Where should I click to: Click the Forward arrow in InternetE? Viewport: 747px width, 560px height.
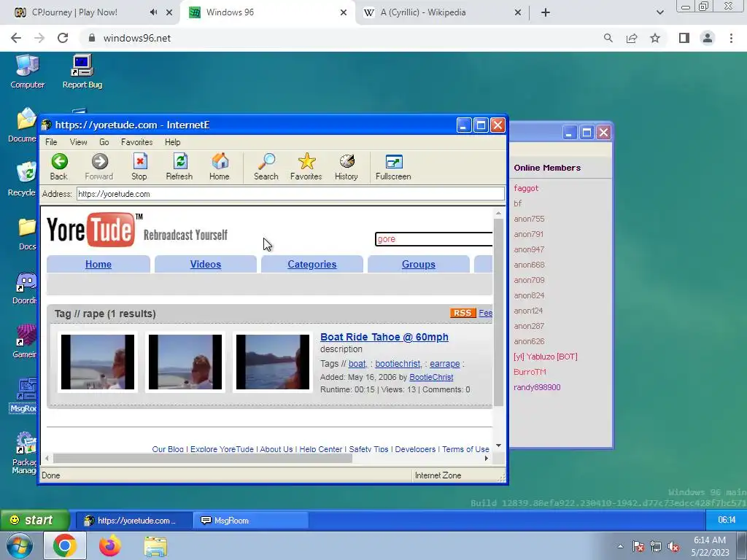(x=99, y=167)
